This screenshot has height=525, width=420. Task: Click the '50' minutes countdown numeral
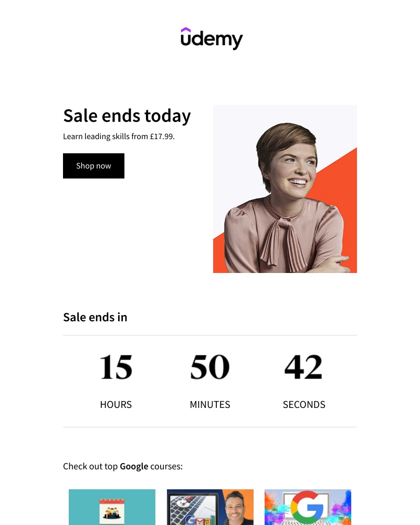(209, 366)
